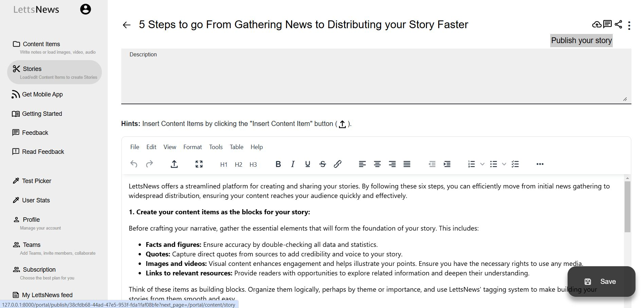Open the Table menu

[236, 147]
